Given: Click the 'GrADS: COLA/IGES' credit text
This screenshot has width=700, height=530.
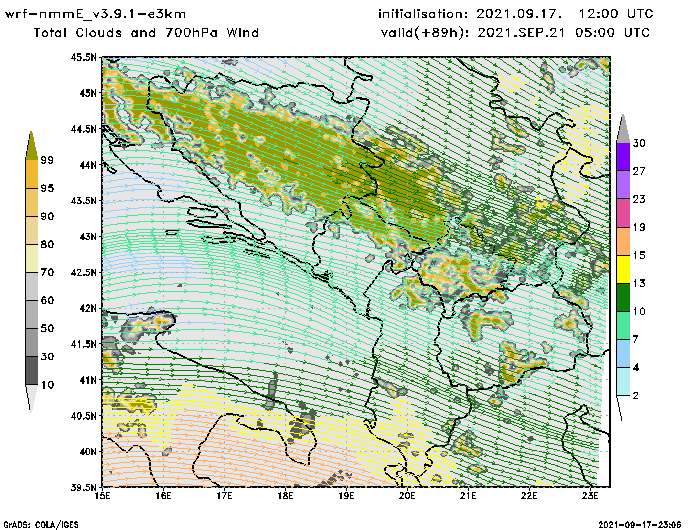Looking at the screenshot, I should pos(41,525).
